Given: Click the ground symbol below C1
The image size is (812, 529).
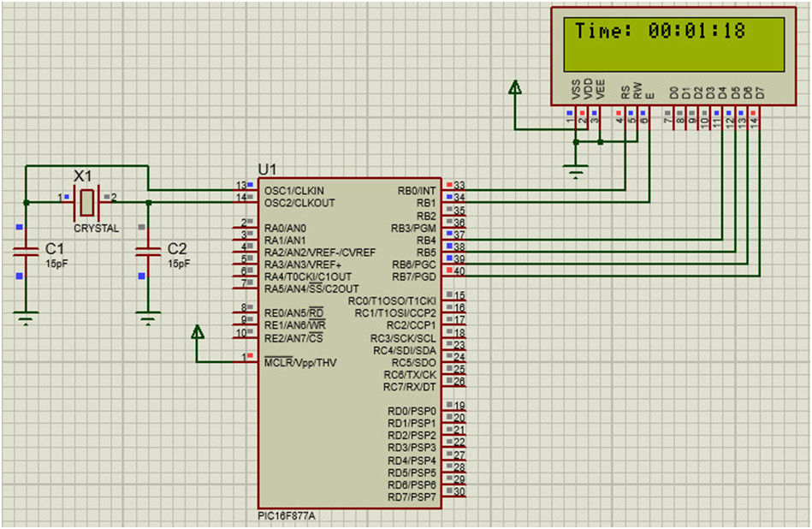Looking at the screenshot, I should [x=27, y=320].
